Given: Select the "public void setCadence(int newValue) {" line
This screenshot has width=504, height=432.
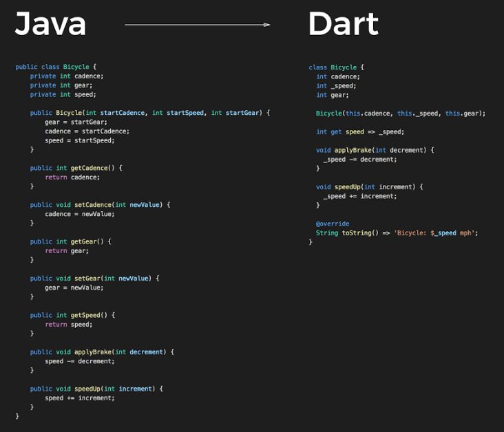Looking at the screenshot, I should coord(100,205).
